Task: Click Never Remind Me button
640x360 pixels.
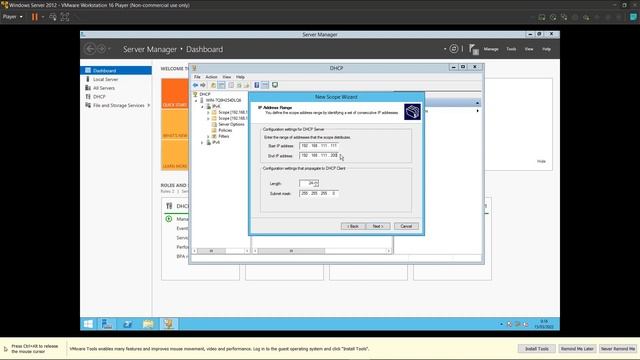Action: point(618,349)
